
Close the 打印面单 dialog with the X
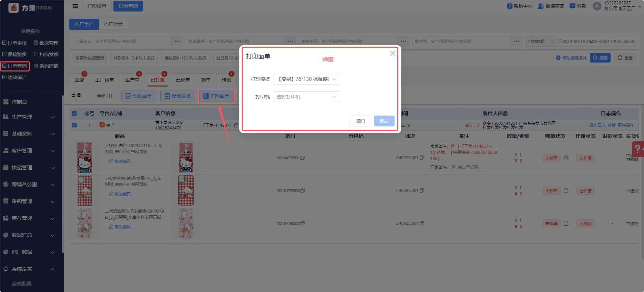[x=393, y=53]
